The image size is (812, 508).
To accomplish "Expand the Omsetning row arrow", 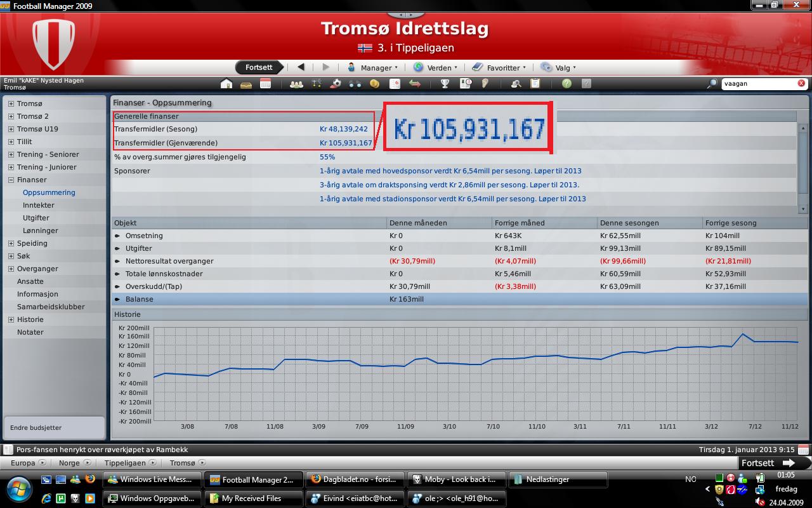I will click(x=117, y=236).
